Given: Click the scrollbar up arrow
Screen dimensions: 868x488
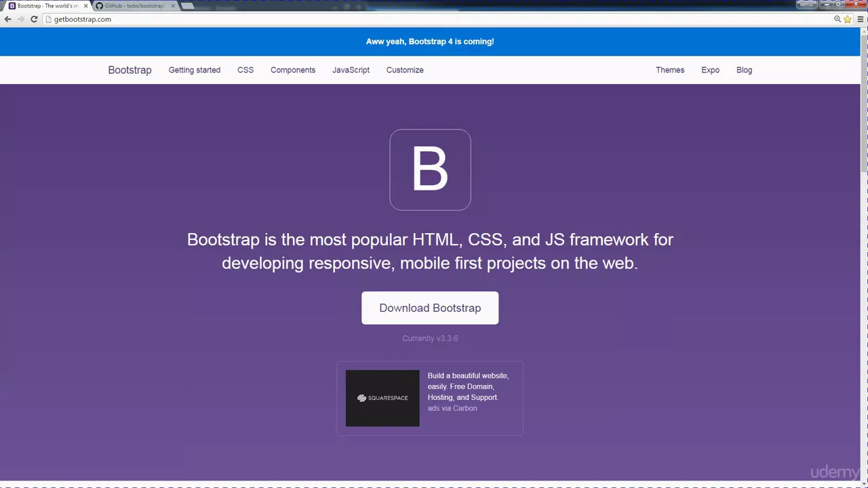Looking at the screenshot, I should pos(864,30).
